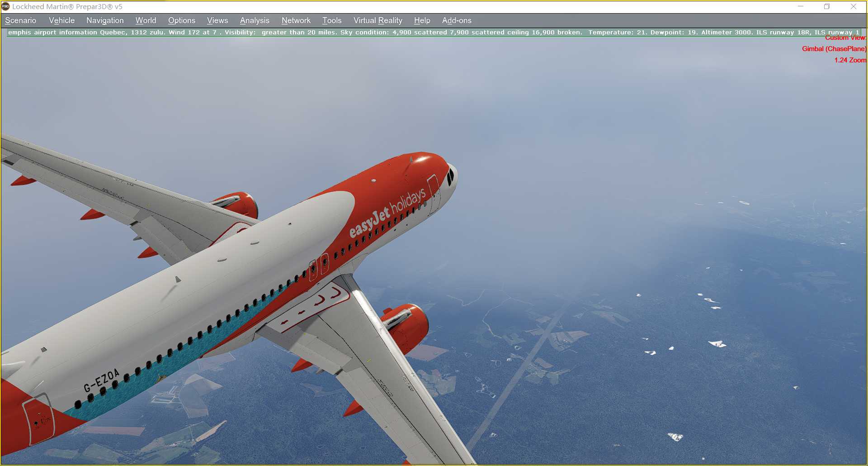Open the Virtual Reality menu
This screenshot has height=466, width=868.
click(x=378, y=20)
